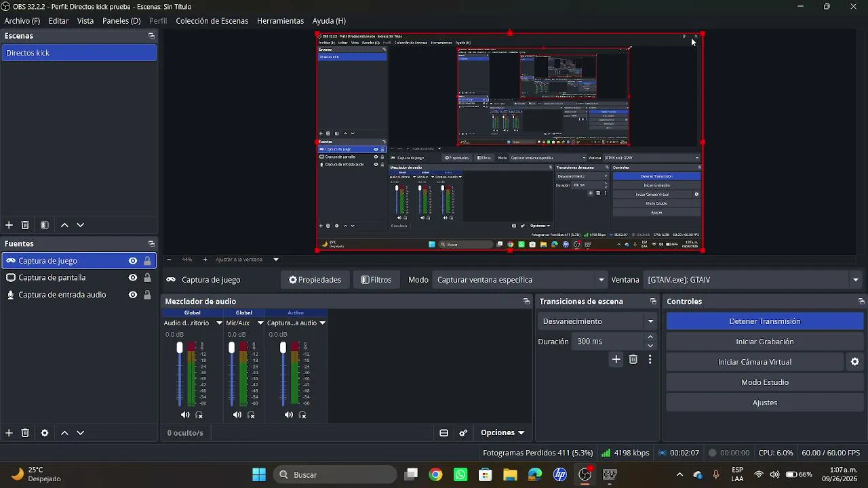Open the Ventana GTAIV window dropdown
The image size is (868, 488).
click(x=753, y=280)
